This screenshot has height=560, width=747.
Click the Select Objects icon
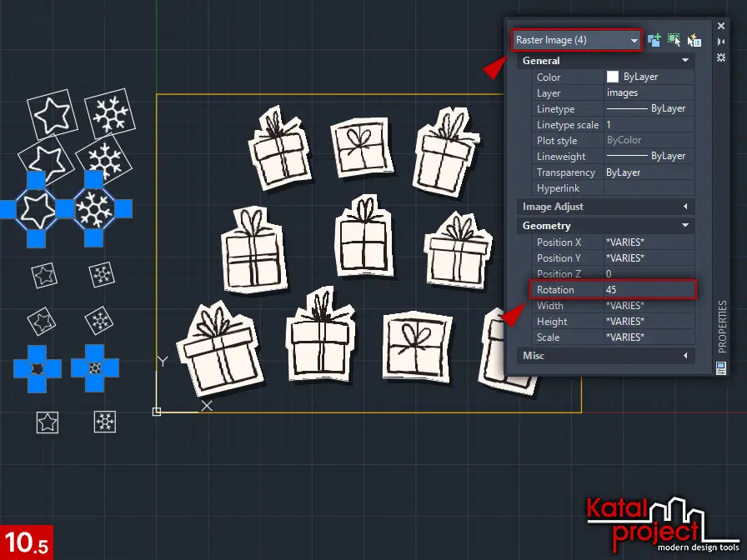click(674, 40)
